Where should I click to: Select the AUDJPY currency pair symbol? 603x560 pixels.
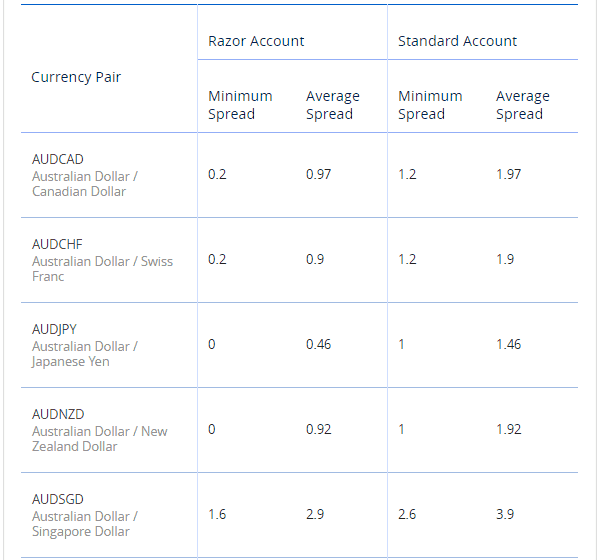pos(54,330)
